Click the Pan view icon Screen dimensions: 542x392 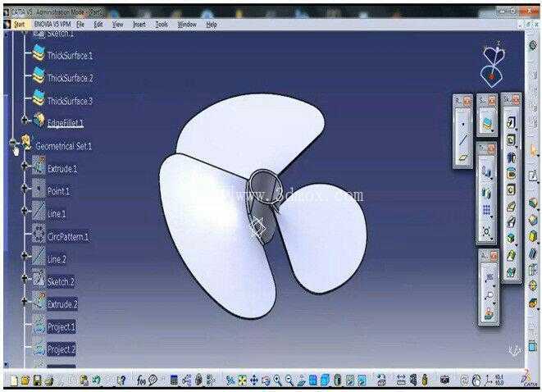pos(254,381)
